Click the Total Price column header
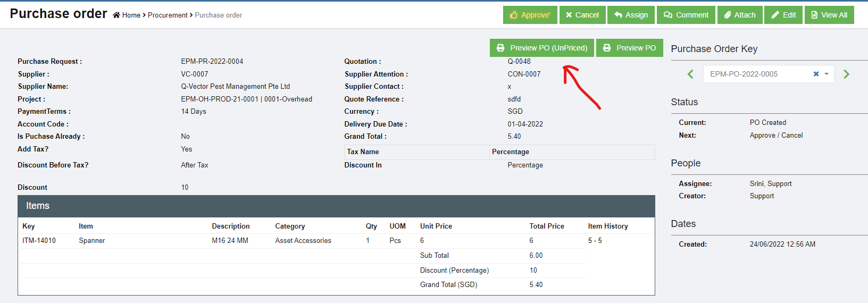Image resolution: width=868 pixels, height=303 pixels. [x=546, y=226]
